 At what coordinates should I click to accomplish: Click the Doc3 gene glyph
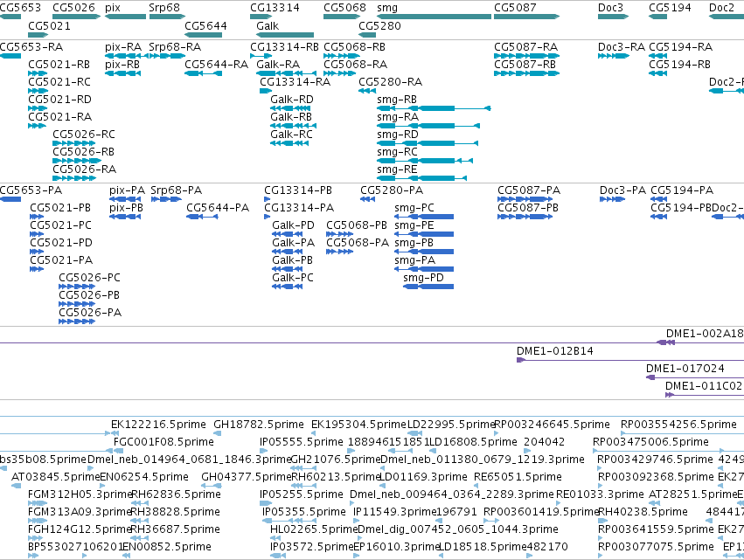click(614, 17)
